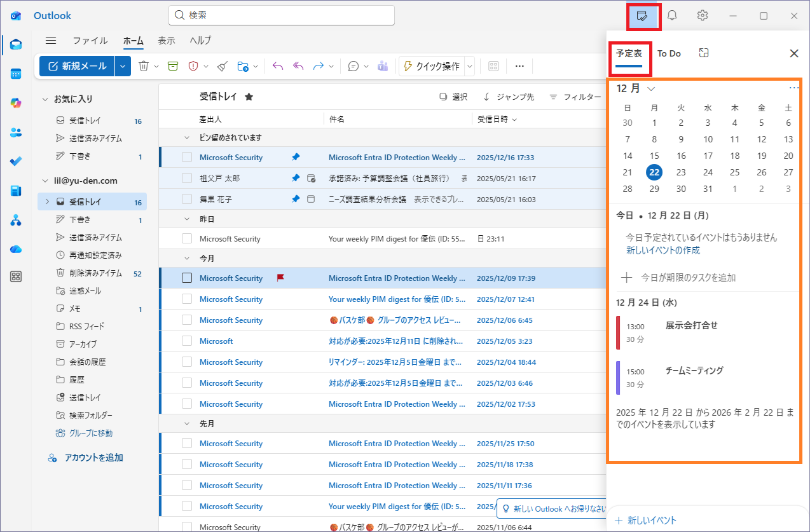Click the Sweep broom icon
810x532 pixels.
coord(222,66)
